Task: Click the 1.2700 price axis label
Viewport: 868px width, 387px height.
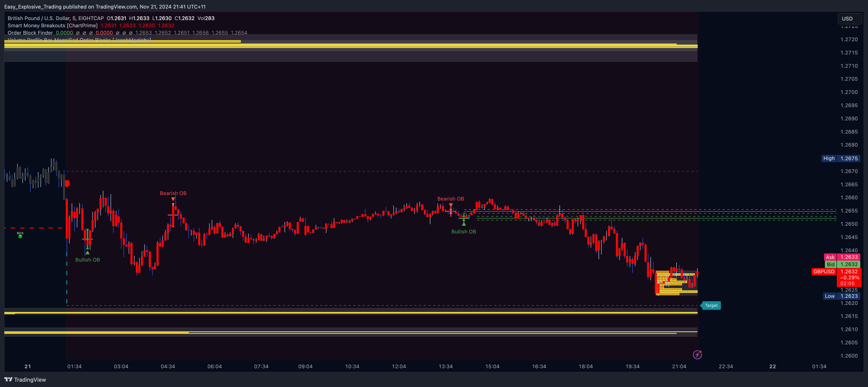Action: (x=849, y=92)
